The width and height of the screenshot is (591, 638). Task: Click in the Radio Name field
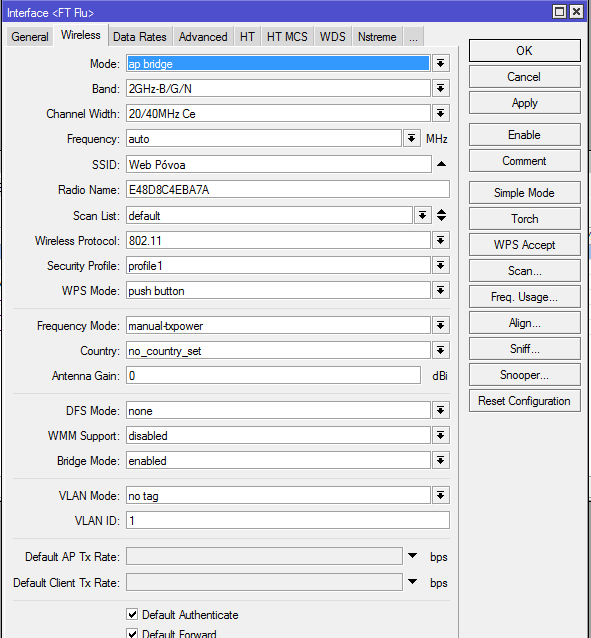pyautogui.click(x=288, y=190)
